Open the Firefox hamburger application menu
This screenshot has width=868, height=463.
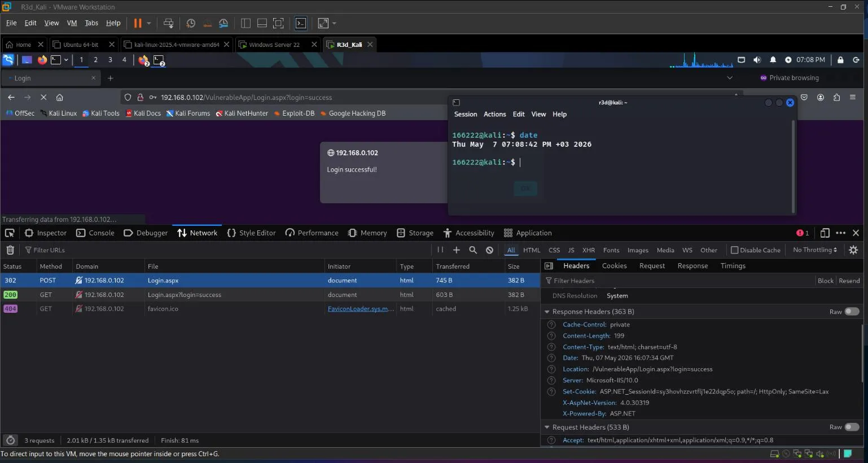click(x=853, y=97)
